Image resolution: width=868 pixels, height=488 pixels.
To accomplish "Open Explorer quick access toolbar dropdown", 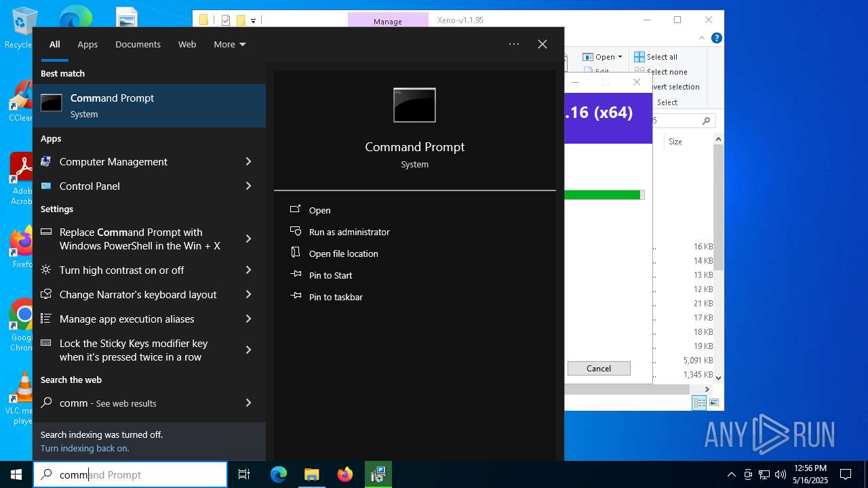I will click(253, 20).
